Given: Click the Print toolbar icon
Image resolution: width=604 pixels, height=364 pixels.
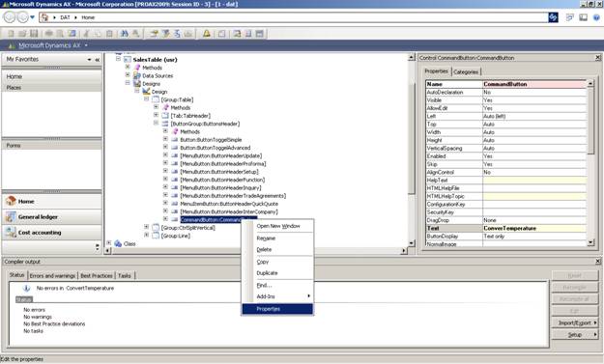Looking at the screenshot, I should coord(49,34).
